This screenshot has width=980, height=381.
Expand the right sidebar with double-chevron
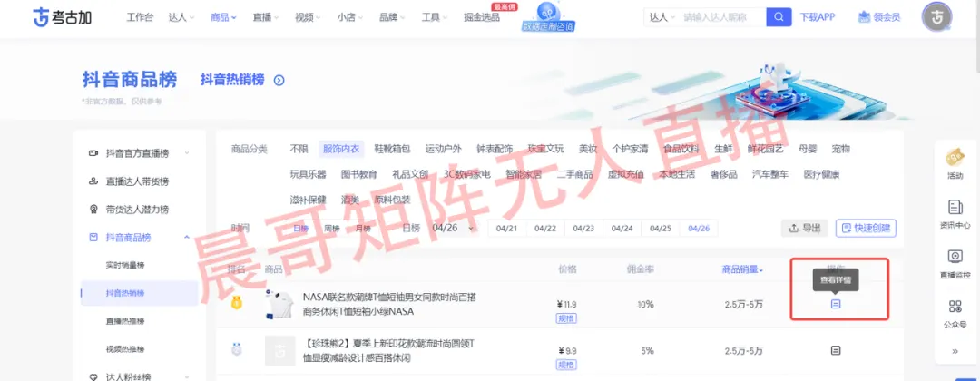[x=955, y=351]
